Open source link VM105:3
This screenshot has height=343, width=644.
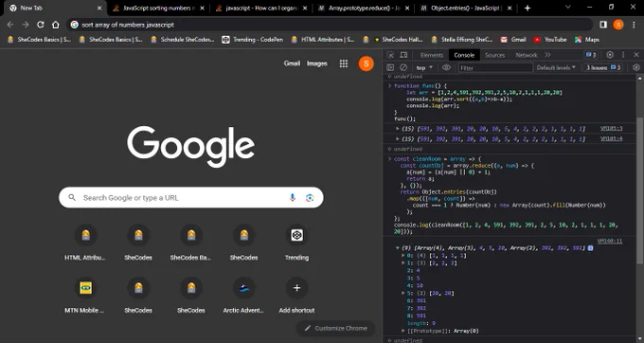point(611,129)
